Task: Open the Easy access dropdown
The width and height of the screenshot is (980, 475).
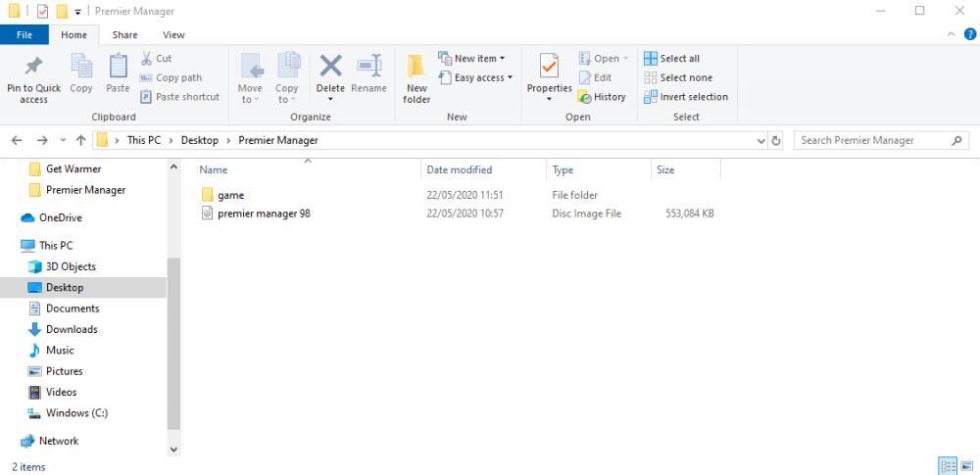Action: coord(475,77)
